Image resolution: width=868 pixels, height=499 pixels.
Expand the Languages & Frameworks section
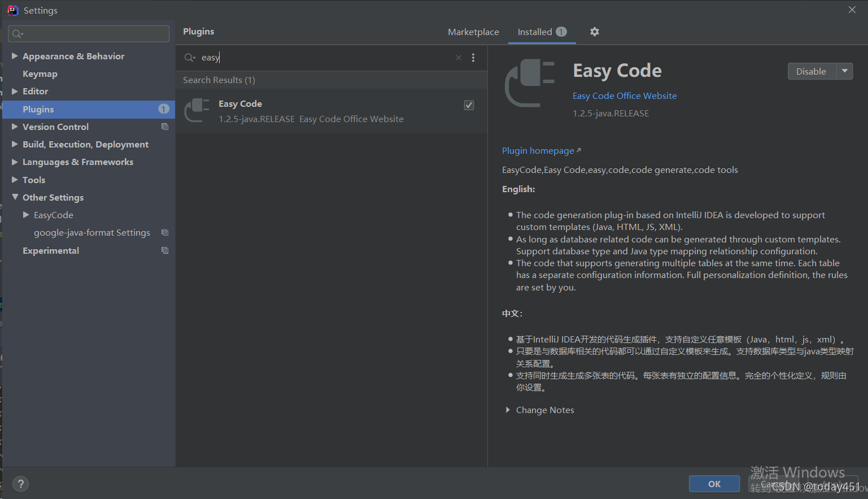15,162
